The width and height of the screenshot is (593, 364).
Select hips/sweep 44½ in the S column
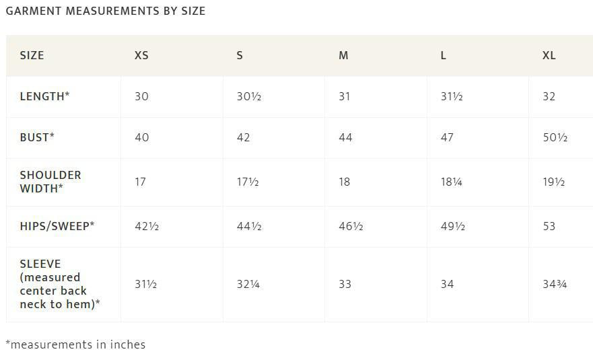click(249, 226)
